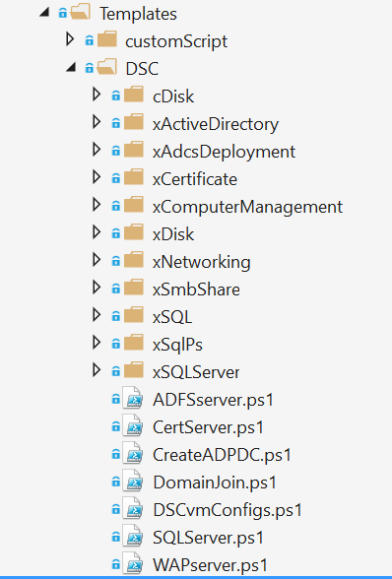Expand the xSQLServer folder arrow
The image size is (392, 579).
97,370
